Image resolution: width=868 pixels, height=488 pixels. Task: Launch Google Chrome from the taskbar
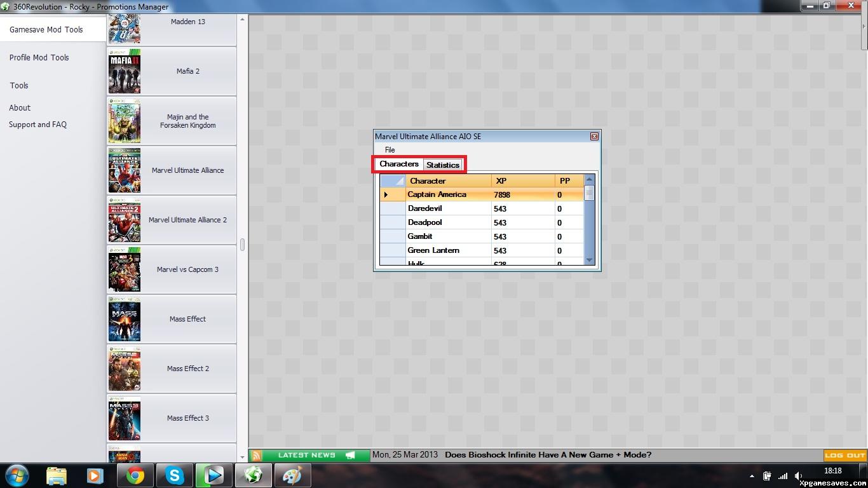click(135, 475)
